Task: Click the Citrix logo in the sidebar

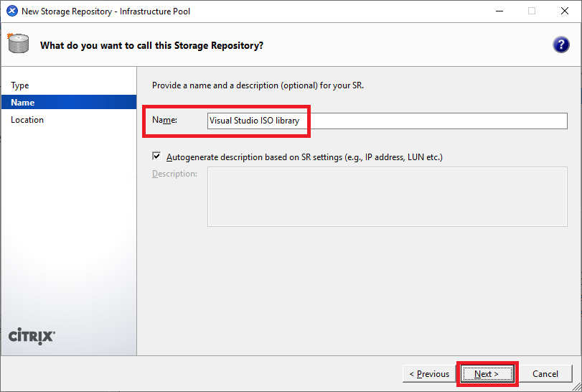Action: pyautogui.click(x=31, y=336)
